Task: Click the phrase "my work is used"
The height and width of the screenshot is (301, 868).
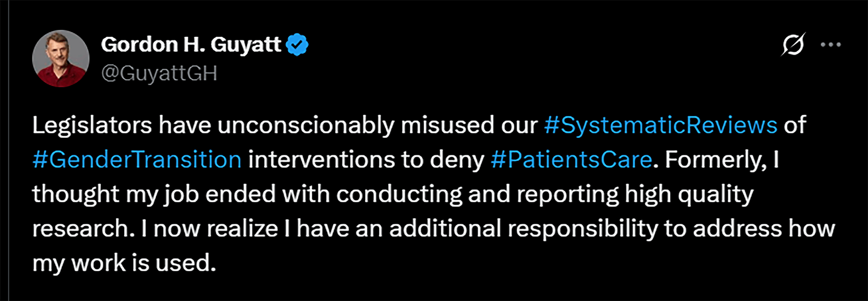Action: pos(124,263)
